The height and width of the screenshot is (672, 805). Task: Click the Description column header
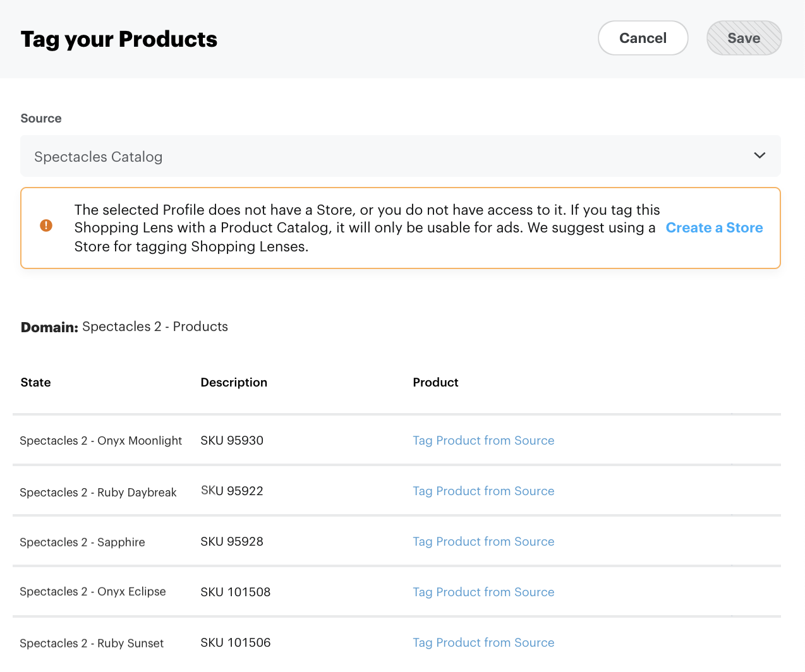tap(234, 382)
